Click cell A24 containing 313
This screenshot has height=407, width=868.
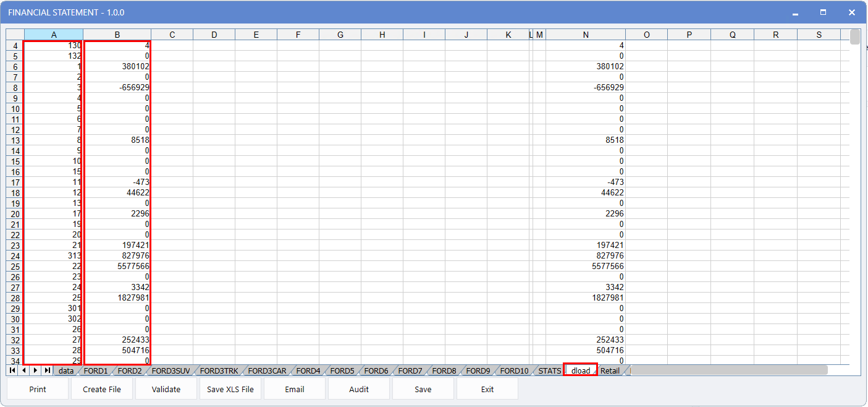54,256
